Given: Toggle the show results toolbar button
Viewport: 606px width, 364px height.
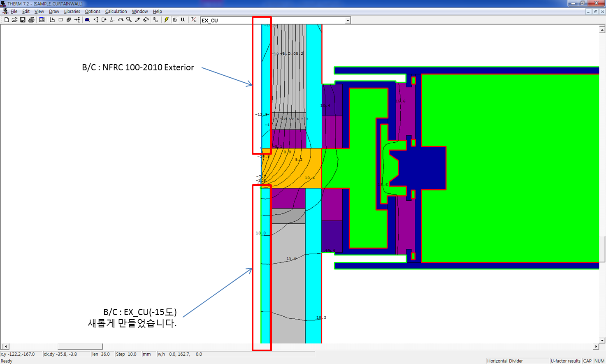Looking at the screenshot, I should [175, 20].
